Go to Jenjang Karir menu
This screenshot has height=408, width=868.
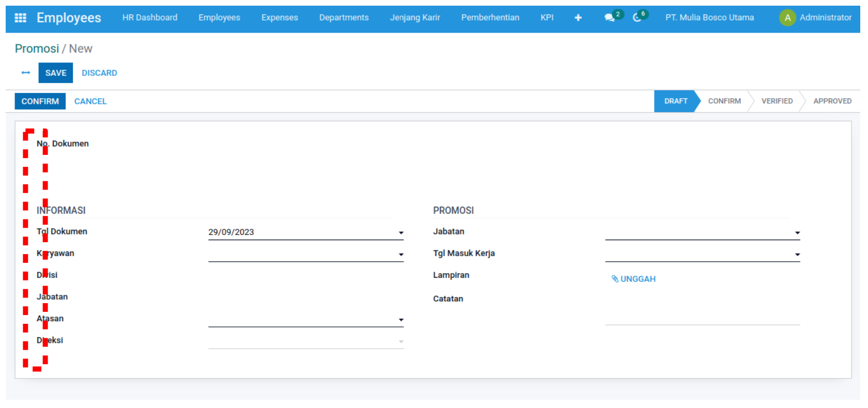click(415, 18)
